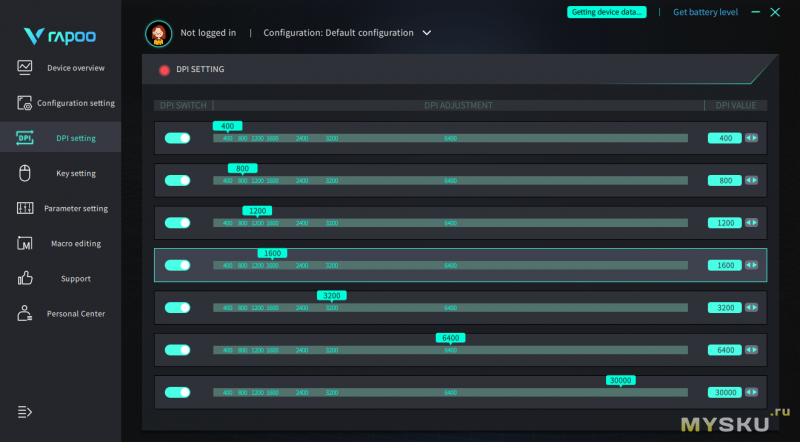
Task: Click the Get battery level link
Action: pos(705,12)
